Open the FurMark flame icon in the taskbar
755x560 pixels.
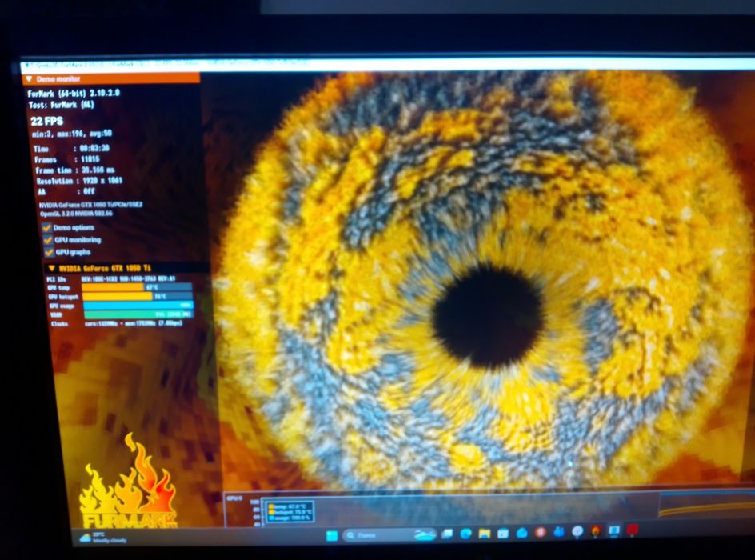click(596, 531)
